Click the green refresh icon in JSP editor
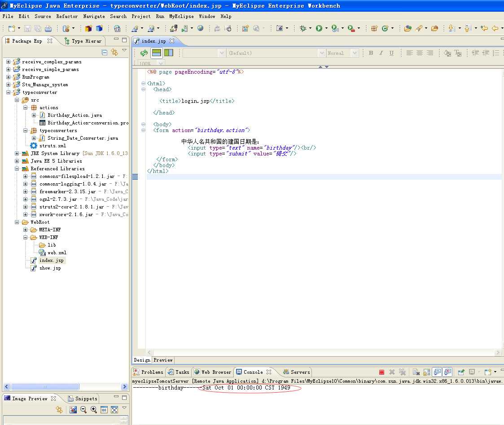The height and width of the screenshot is (425, 504). click(144, 53)
